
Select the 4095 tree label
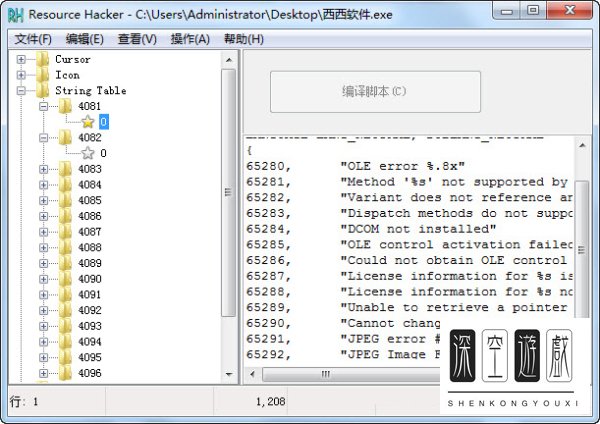(x=90, y=357)
